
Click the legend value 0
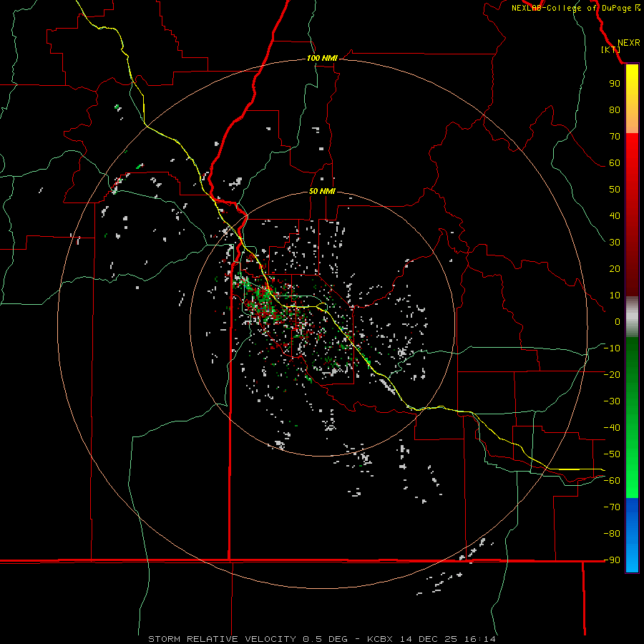[618, 322]
